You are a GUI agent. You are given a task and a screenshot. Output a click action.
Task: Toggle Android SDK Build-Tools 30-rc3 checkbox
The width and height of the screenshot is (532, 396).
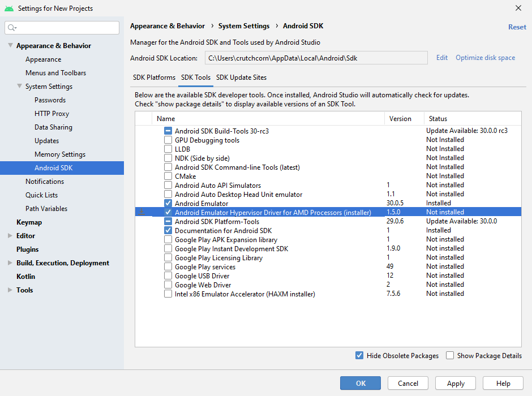tap(168, 131)
